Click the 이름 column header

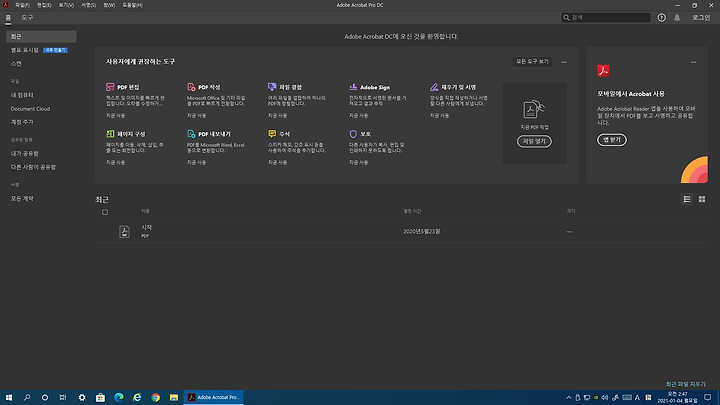(x=145, y=211)
